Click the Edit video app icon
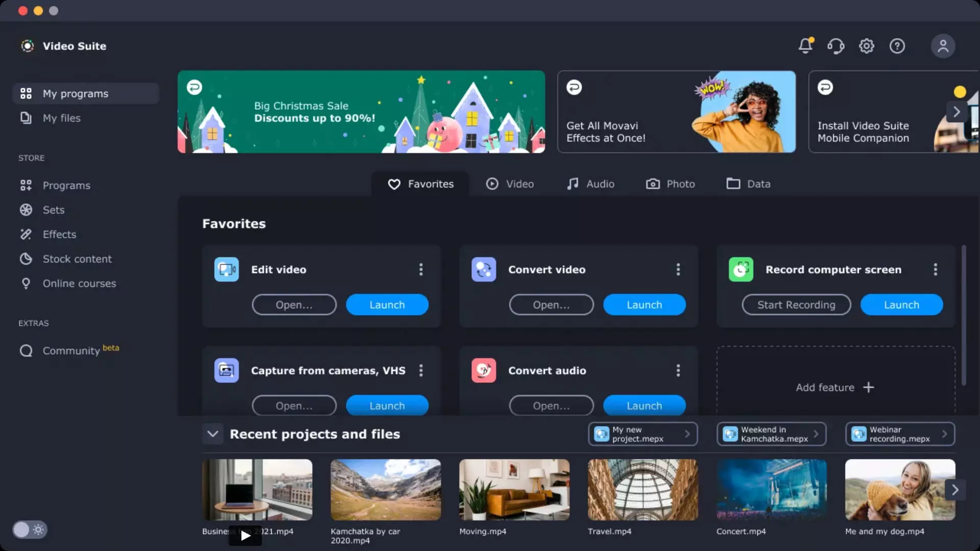The height and width of the screenshot is (551, 980). tap(226, 269)
